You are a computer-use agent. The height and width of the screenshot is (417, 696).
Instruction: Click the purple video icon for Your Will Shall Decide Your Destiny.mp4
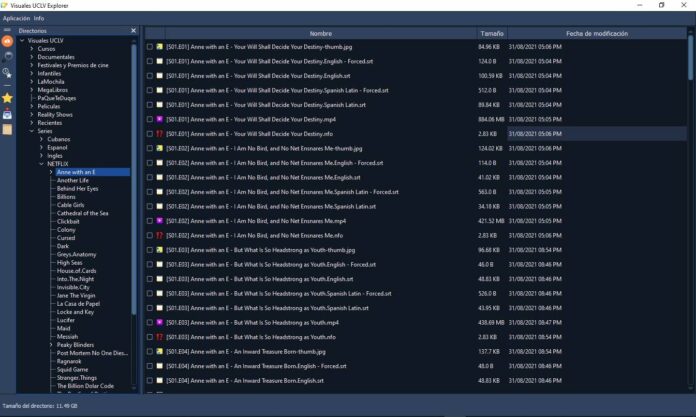pos(159,119)
